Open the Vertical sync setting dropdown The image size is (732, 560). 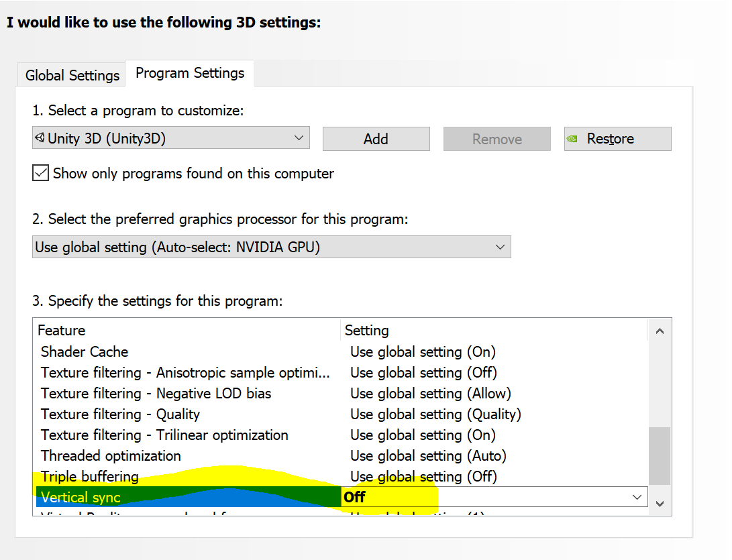[x=636, y=497]
